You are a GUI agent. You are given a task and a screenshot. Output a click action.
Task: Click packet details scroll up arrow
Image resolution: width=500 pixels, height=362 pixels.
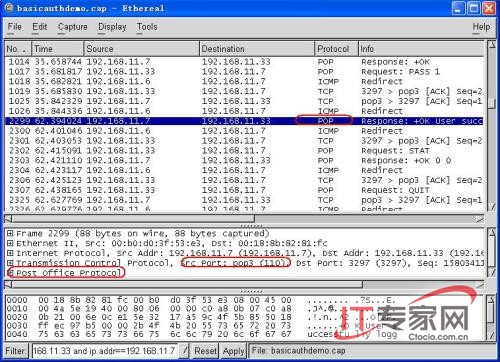point(492,232)
